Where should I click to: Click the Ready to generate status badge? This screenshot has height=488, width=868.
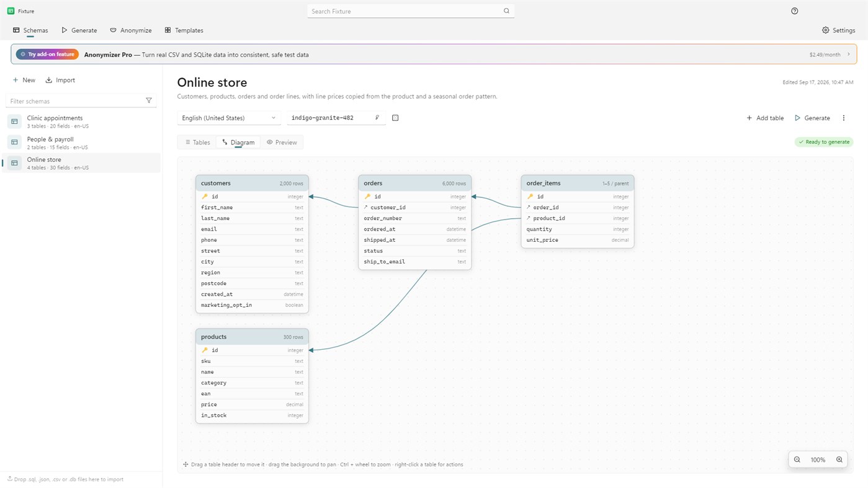(824, 142)
